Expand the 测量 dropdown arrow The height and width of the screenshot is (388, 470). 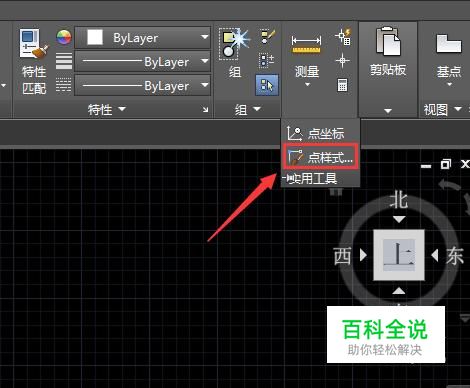(307, 85)
